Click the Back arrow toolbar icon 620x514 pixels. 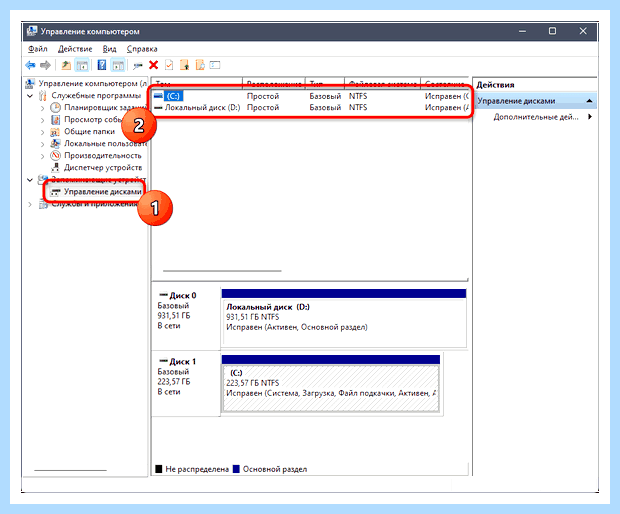pyautogui.click(x=30, y=65)
